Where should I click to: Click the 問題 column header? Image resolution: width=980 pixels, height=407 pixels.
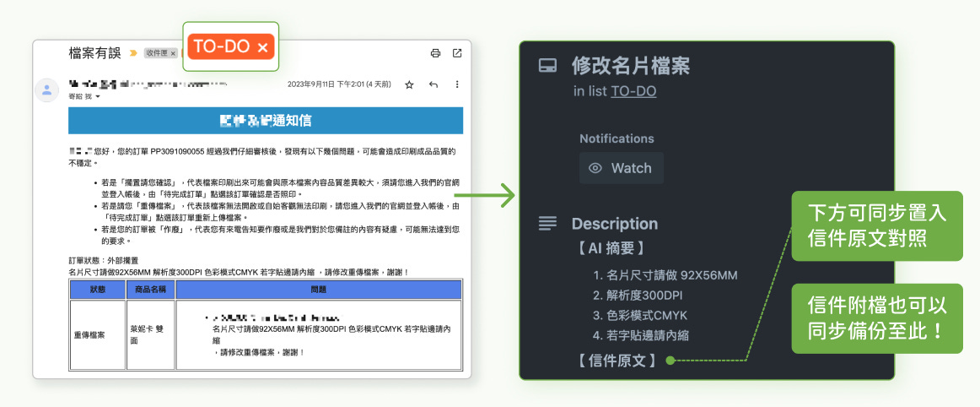pos(319,290)
